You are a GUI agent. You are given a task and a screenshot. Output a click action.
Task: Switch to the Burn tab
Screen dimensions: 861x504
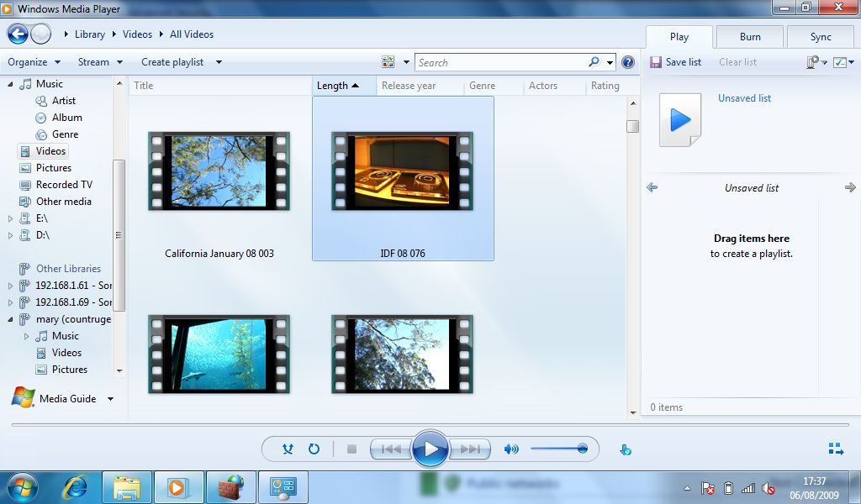pyautogui.click(x=748, y=37)
